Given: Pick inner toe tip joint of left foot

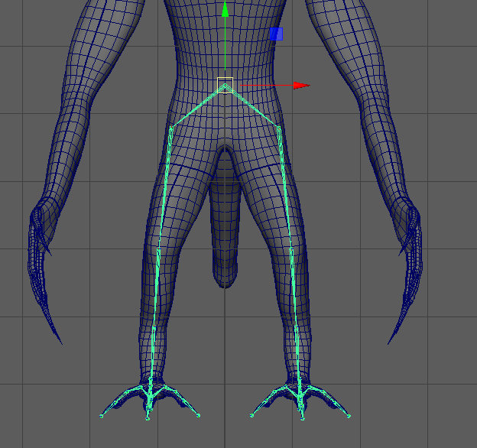Looking at the screenshot, I should tap(199, 416).
